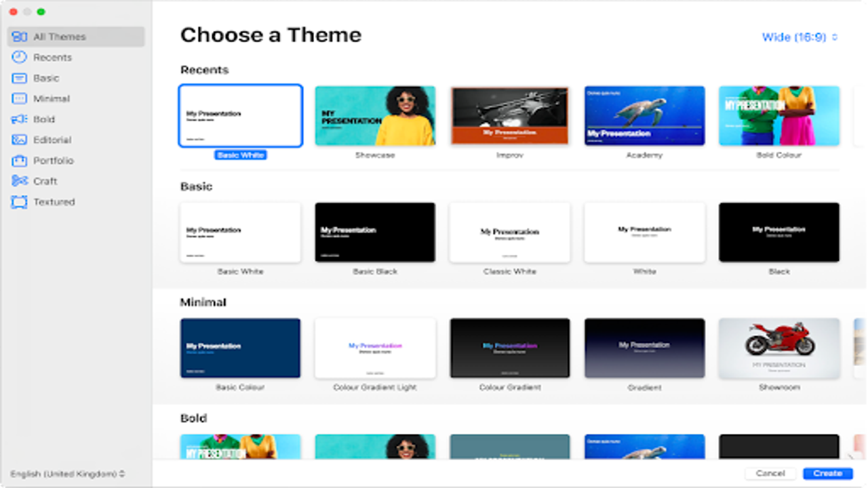Choose the Improv theme thumbnail

[510, 116]
